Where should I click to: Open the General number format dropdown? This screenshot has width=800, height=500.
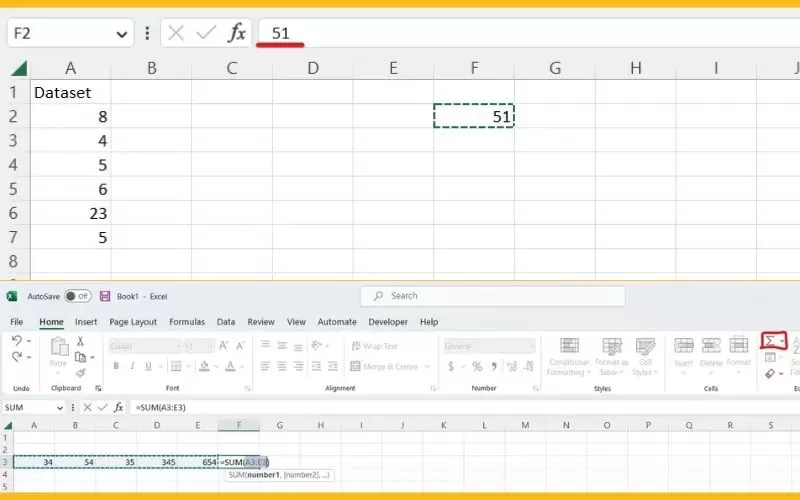tap(531, 346)
